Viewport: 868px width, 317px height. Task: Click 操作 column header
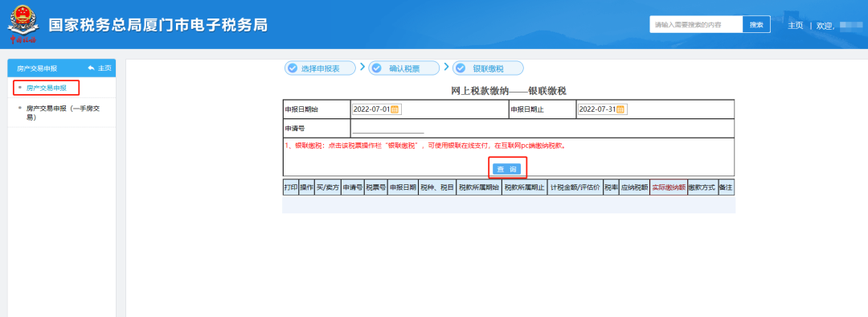(x=307, y=187)
